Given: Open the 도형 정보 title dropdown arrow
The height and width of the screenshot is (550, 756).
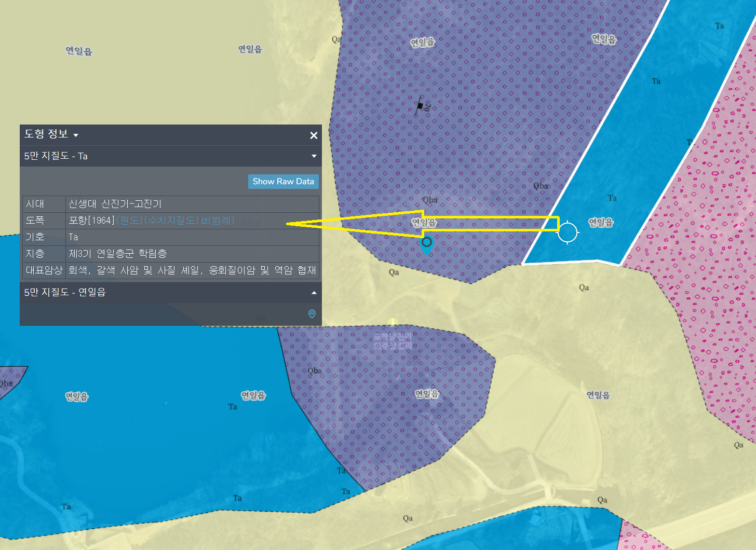Looking at the screenshot, I should tap(76, 135).
